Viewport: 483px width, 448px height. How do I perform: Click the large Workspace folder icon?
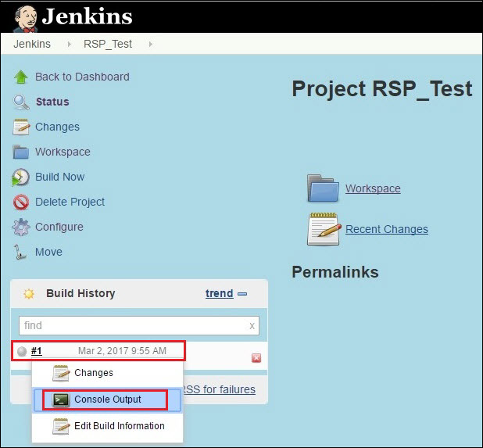323,188
